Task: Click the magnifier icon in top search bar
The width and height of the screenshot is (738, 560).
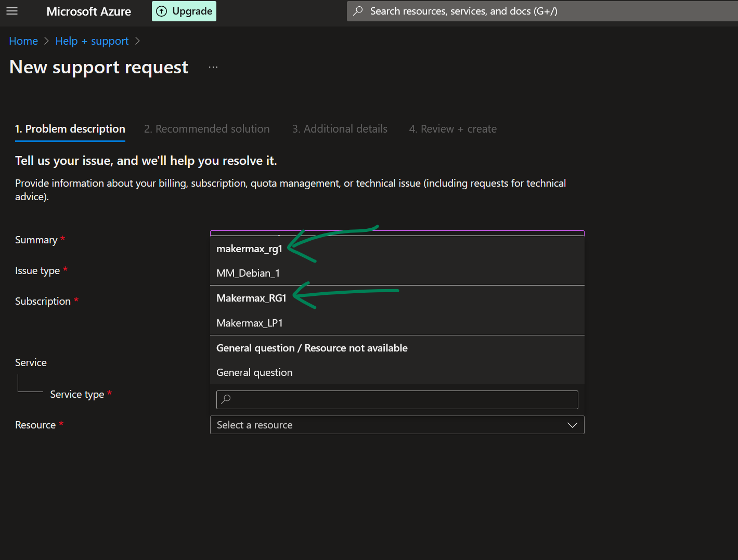Action: tap(358, 11)
